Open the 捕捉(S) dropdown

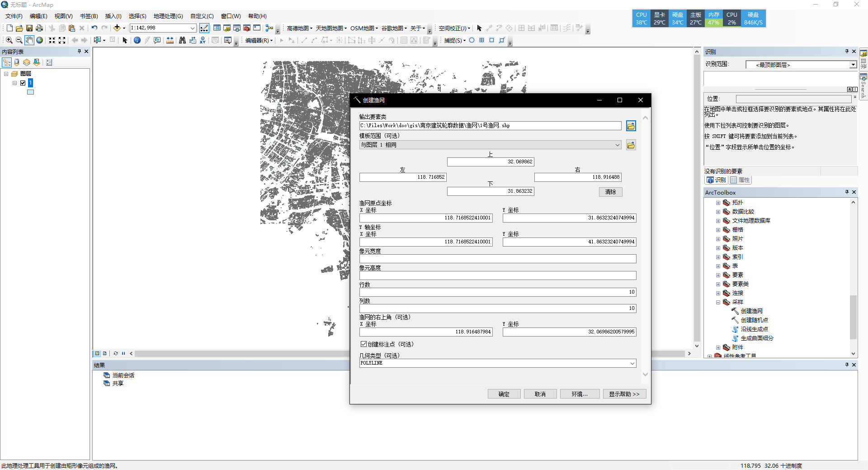455,40
